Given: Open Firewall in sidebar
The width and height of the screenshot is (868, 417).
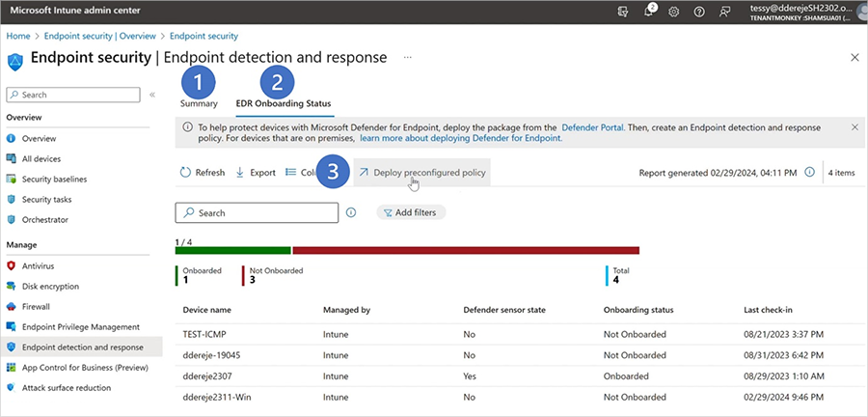Looking at the screenshot, I should click(36, 306).
